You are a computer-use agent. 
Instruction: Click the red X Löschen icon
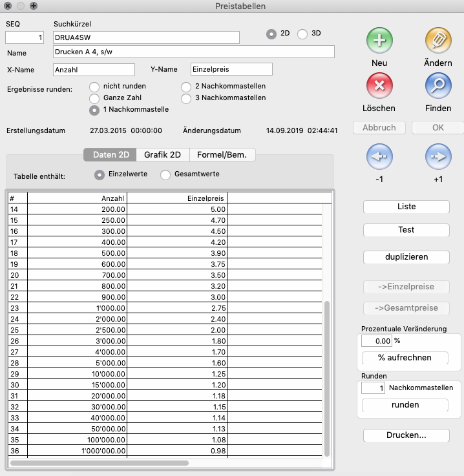(x=379, y=85)
